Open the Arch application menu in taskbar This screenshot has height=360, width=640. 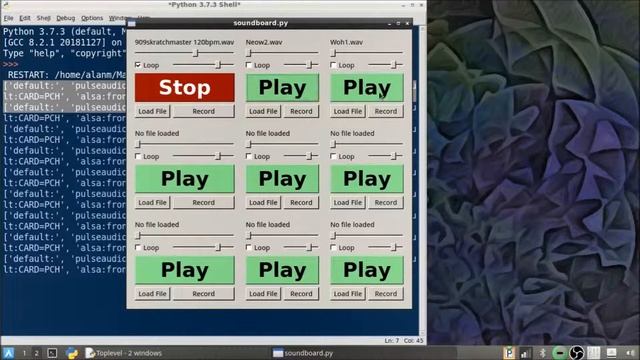(x=8, y=353)
